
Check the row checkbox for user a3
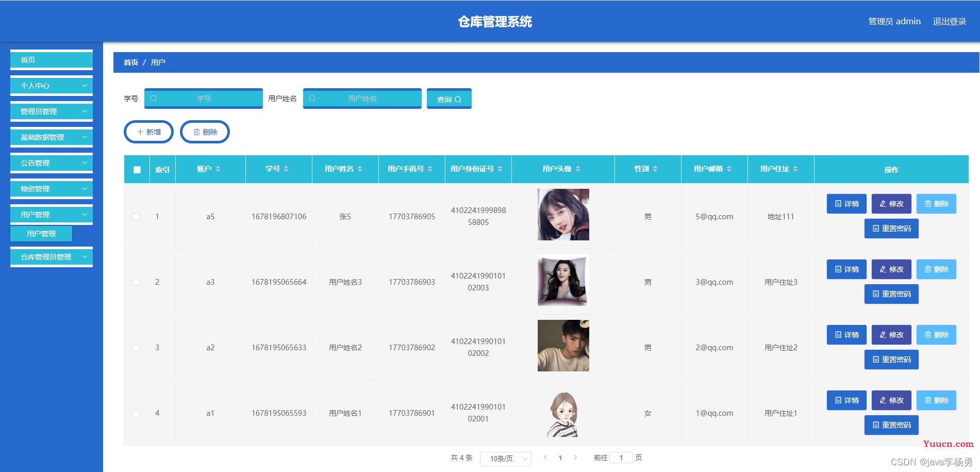136,282
